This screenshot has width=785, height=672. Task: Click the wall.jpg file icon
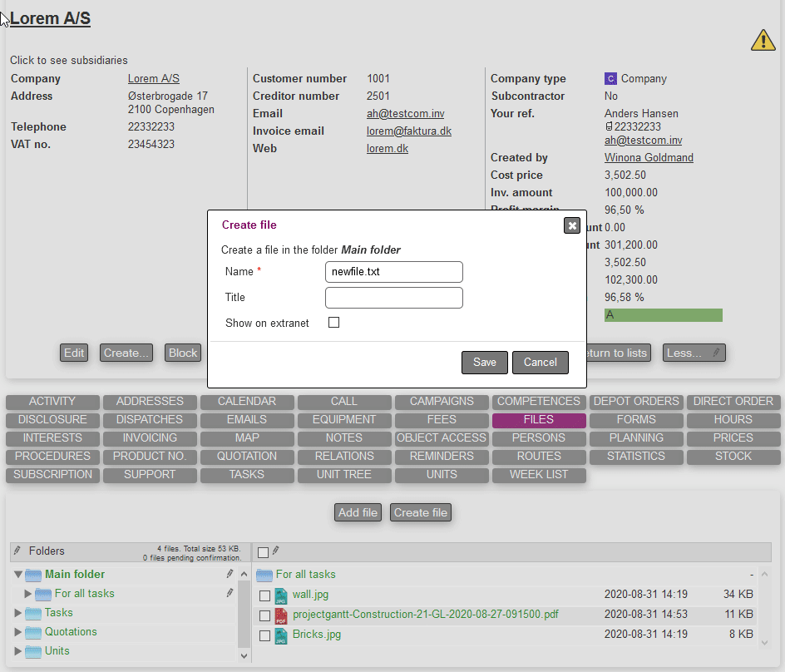pyautogui.click(x=281, y=595)
